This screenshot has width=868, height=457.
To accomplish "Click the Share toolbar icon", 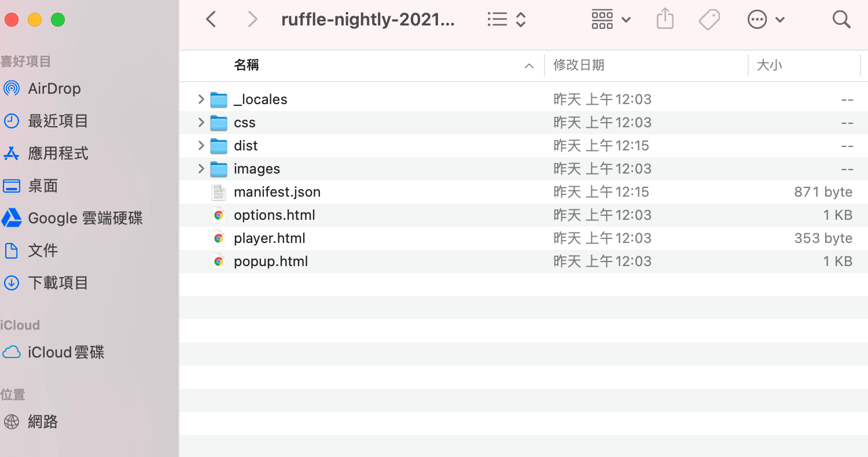I will [665, 20].
